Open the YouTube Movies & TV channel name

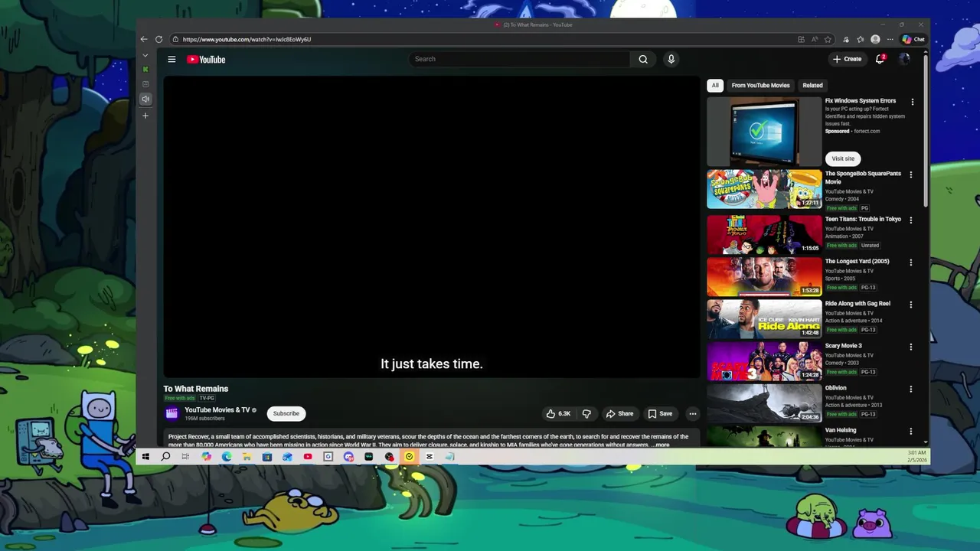coord(217,410)
